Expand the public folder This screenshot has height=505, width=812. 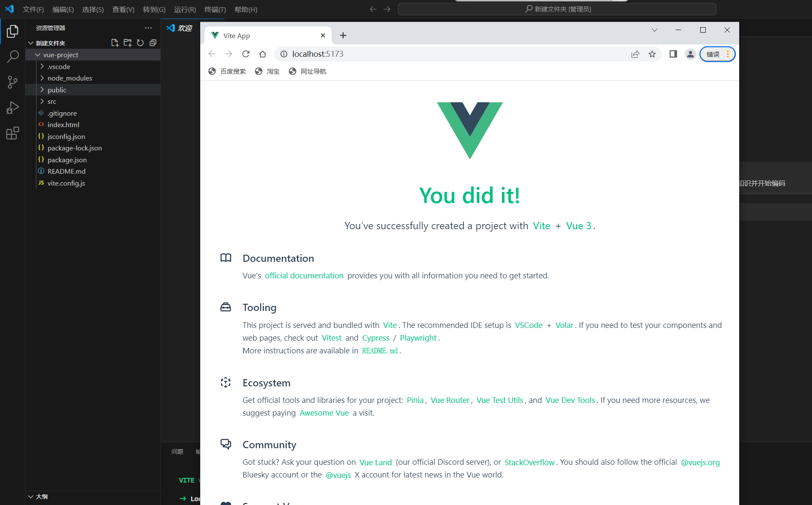click(42, 90)
